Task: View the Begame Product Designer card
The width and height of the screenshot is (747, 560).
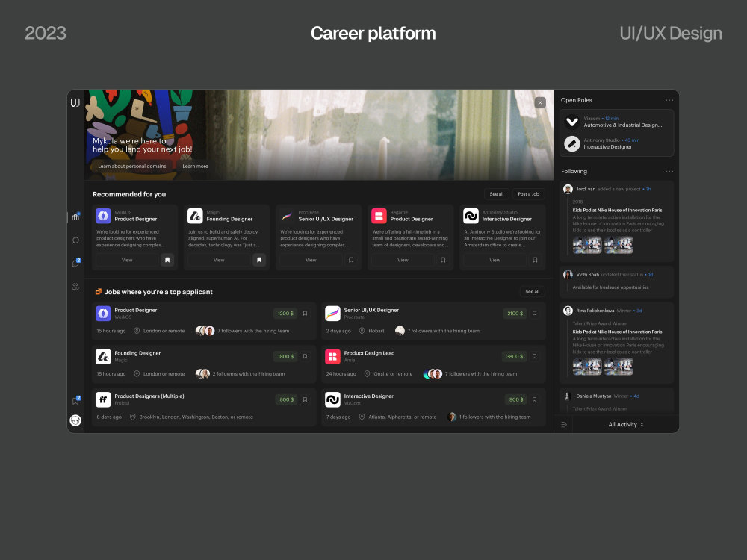Action: point(403,260)
